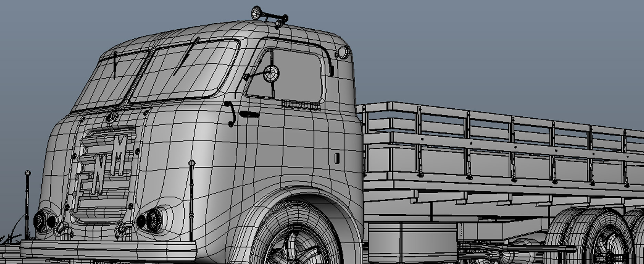Viewport: 644px width, 264px height.
Task: Click the round side mirror on the door
Action: click(x=271, y=74)
